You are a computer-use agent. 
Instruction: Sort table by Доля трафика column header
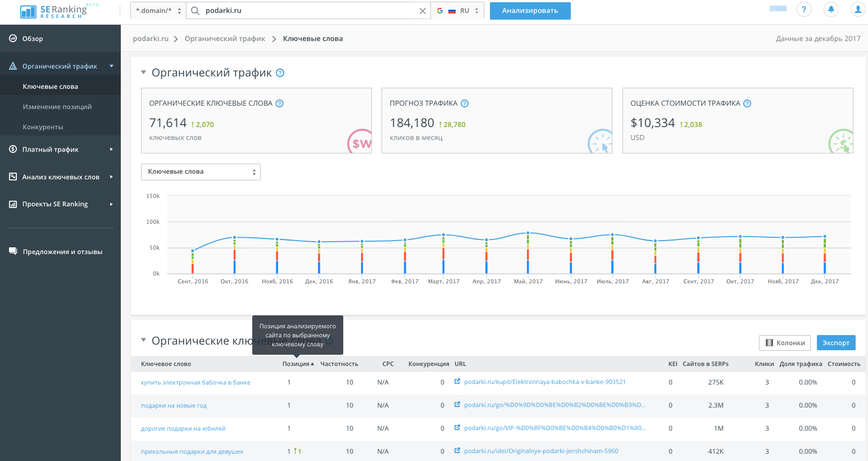801,364
